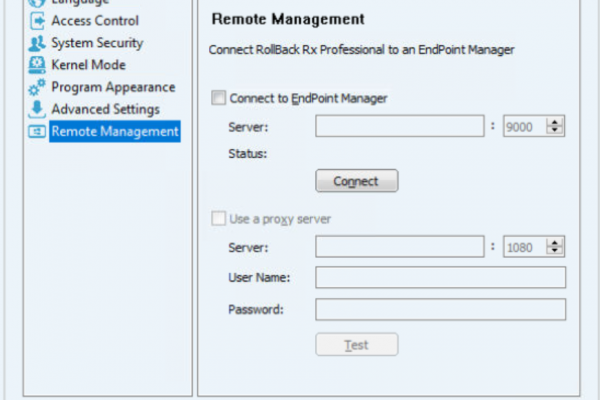Viewport: 600px width, 400px height.
Task: Open the Access Control settings page
Action: [x=95, y=21]
